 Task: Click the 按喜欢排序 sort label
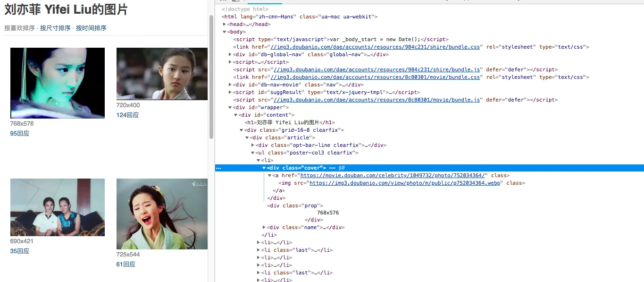coord(19,28)
